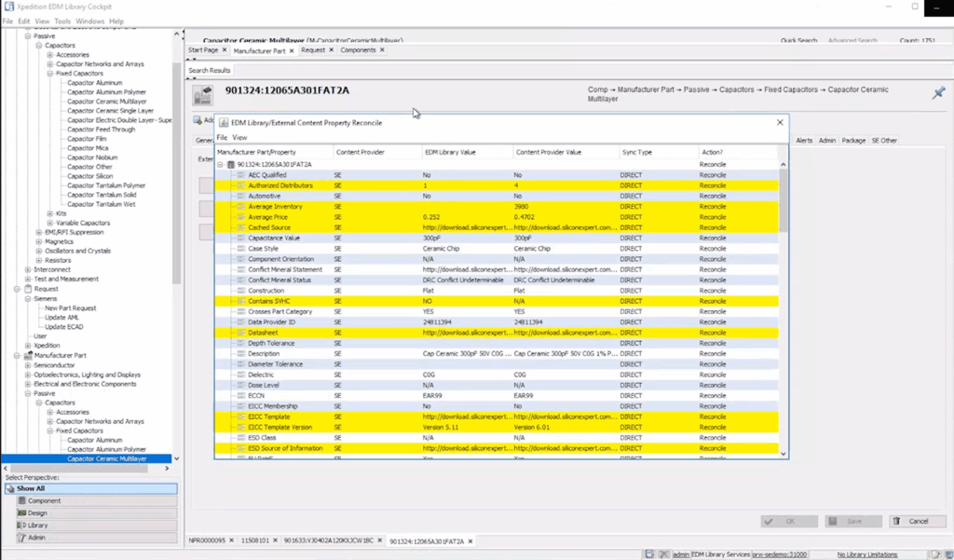Click the Request node icon in tree

click(x=28, y=289)
